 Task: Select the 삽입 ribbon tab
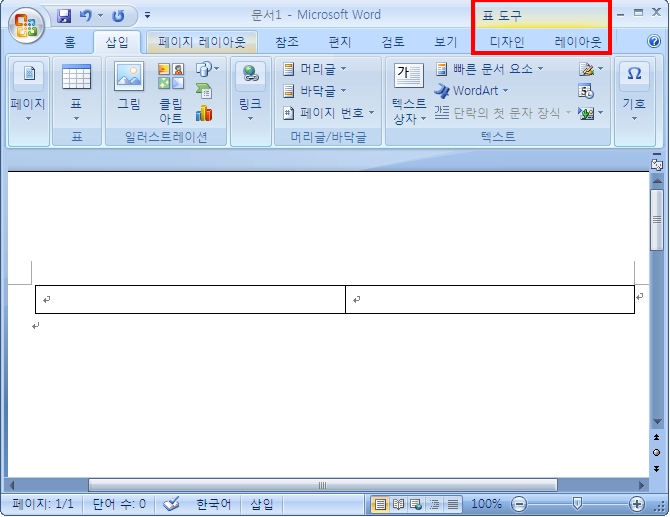point(117,42)
